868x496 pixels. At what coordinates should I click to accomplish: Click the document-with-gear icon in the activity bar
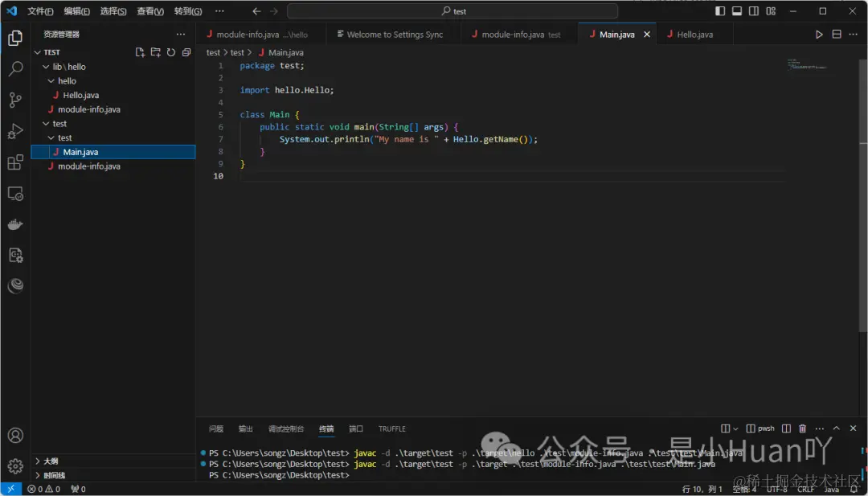(x=15, y=255)
